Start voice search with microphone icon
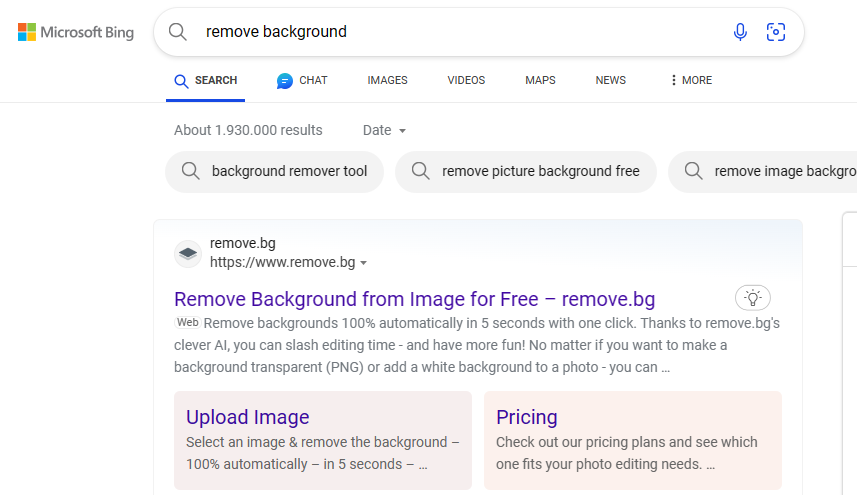The height and width of the screenshot is (495, 857). click(x=740, y=32)
